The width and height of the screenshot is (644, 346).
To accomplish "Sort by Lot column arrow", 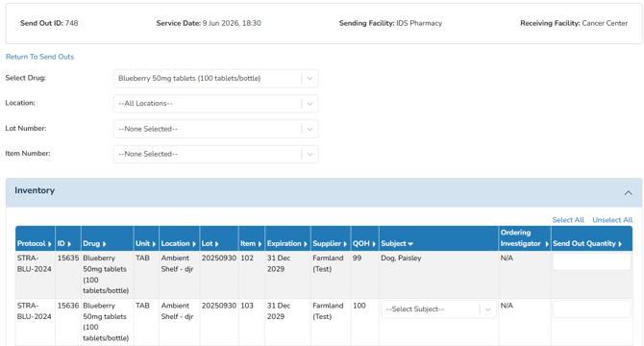I will click(216, 244).
